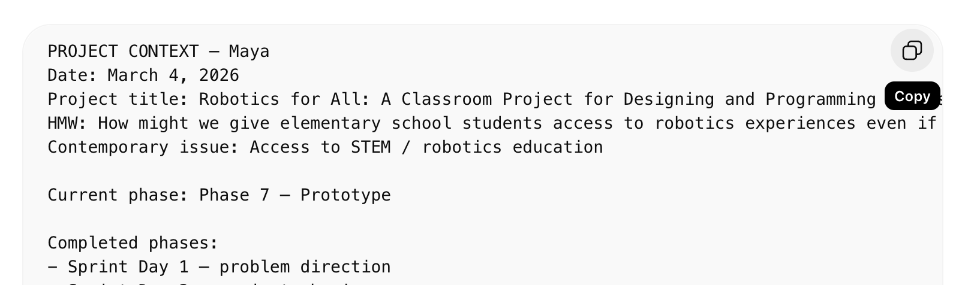Click the Current phase label
980x285 pixels.
[x=118, y=195]
